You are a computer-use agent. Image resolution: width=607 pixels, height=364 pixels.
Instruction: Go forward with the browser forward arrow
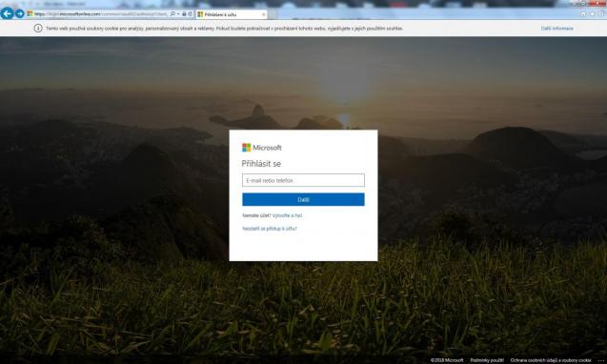[x=19, y=13]
